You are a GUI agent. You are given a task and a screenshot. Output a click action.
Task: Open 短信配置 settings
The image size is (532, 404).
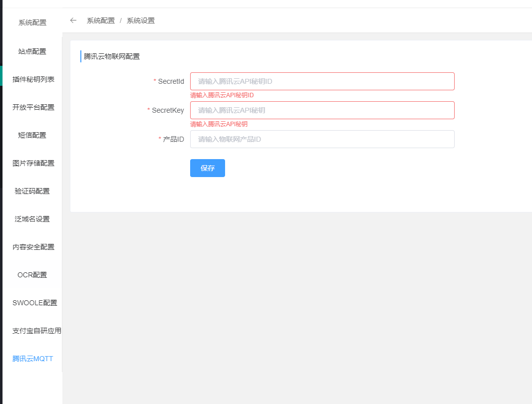click(x=32, y=135)
